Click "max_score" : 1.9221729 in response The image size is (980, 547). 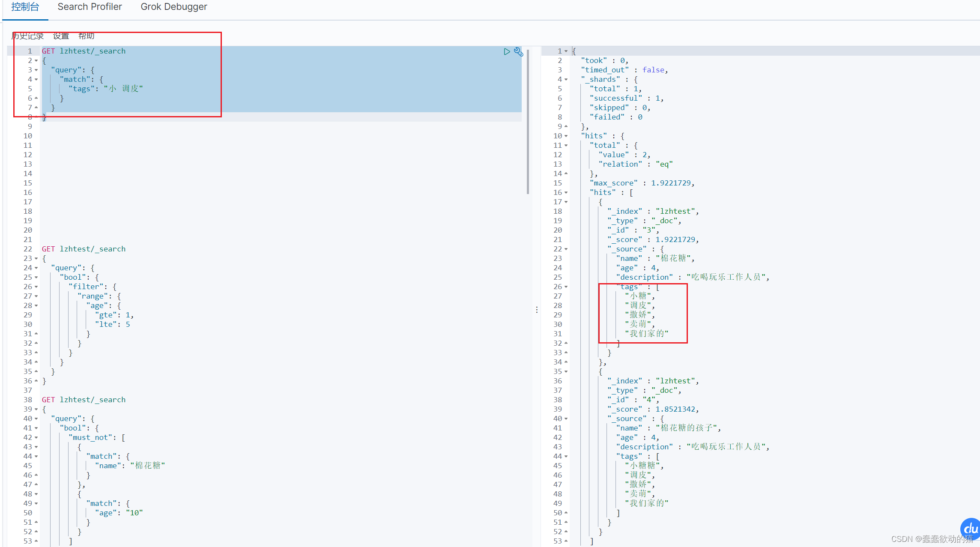click(x=642, y=183)
